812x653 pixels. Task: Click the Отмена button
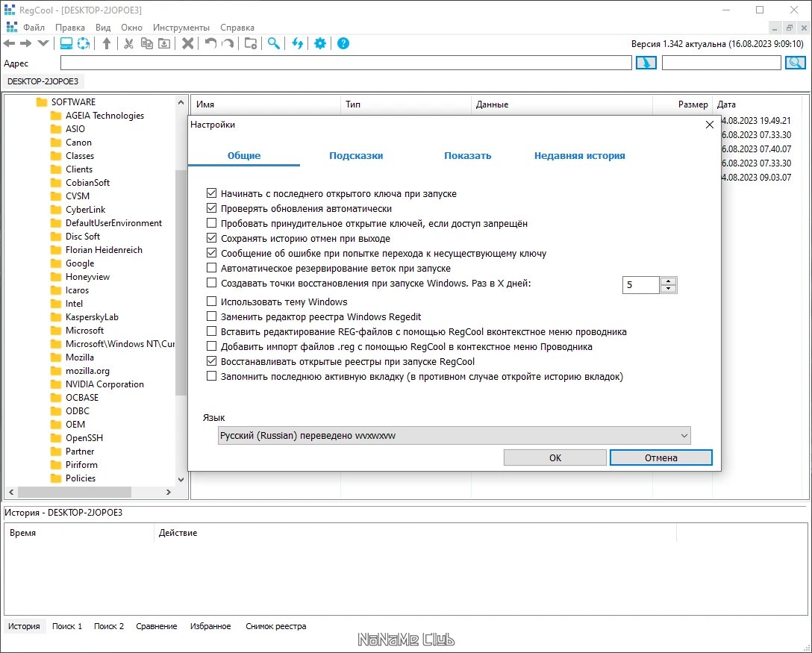pos(660,457)
